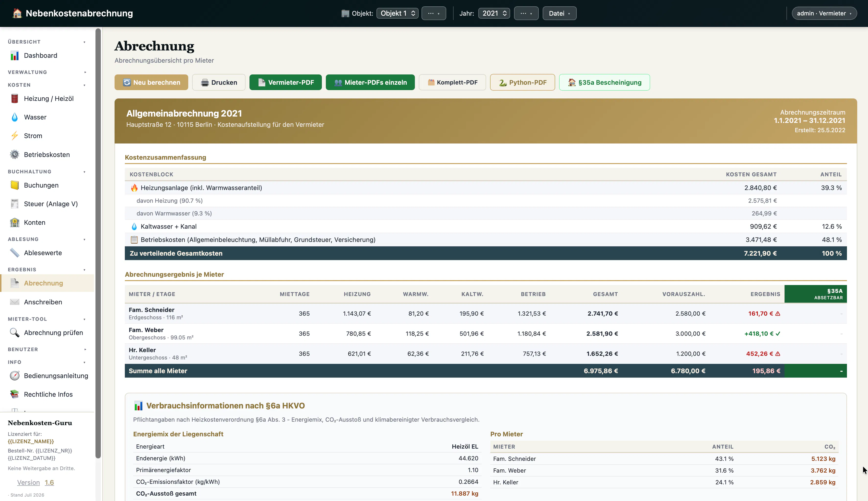Viewport: 868px width, 501px height.
Task: Open the Datei menu
Action: (x=560, y=13)
